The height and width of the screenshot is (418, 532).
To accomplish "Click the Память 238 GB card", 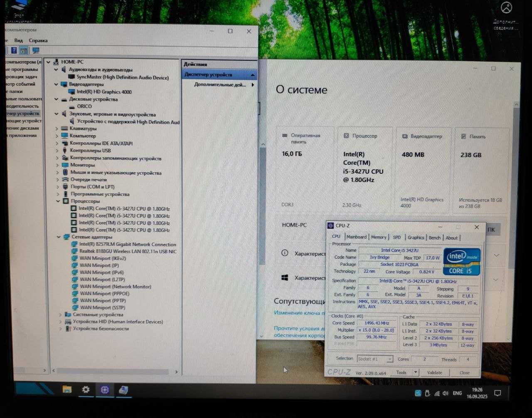I will pos(481,170).
